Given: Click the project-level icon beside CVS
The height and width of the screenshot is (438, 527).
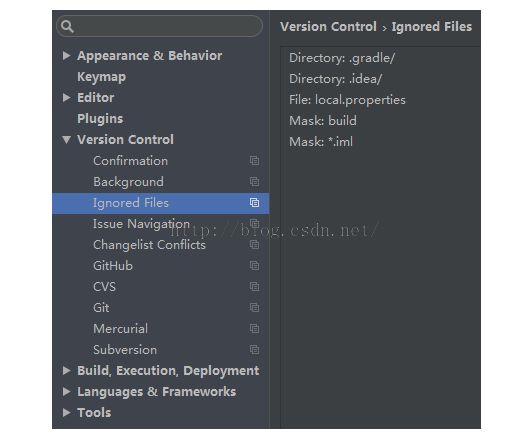Looking at the screenshot, I should [x=254, y=287].
